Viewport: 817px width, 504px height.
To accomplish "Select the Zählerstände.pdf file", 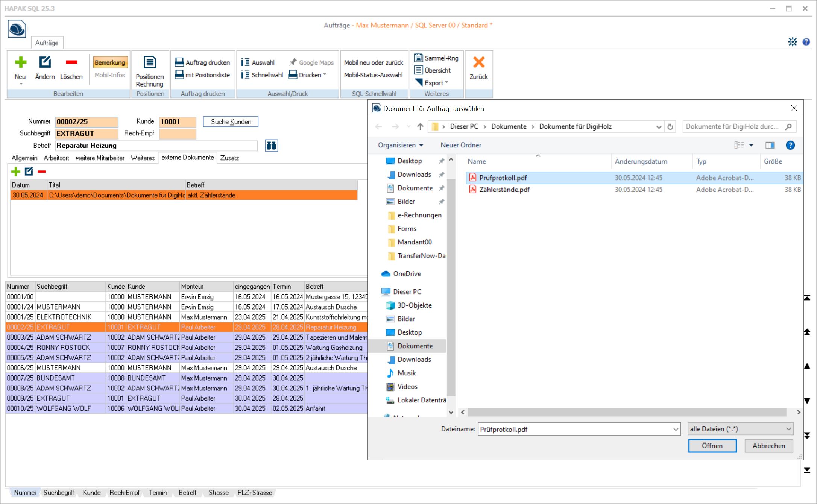I will [x=504, y=190].
